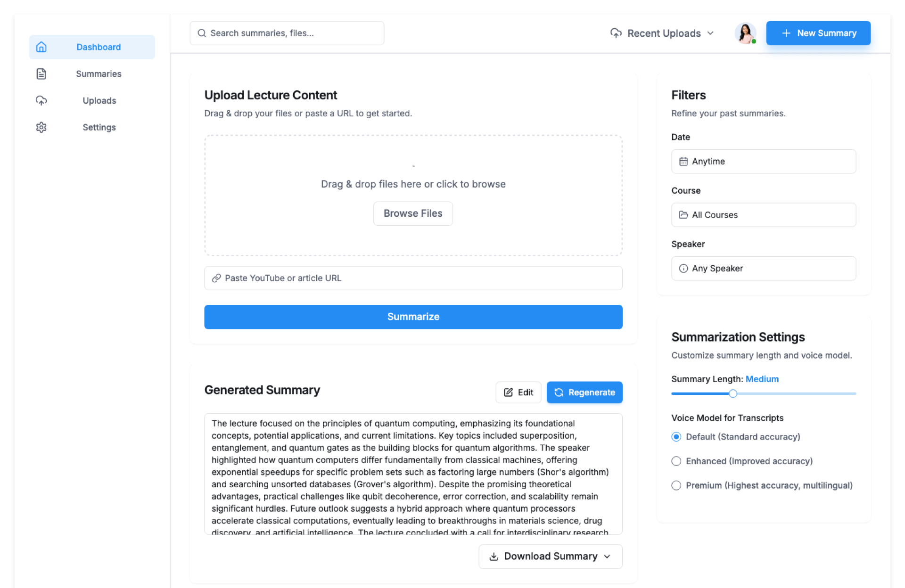The width and height of the screenshot is (905, 588).
Task: Select Enhanced improved accuracy voice model
Action: 676,461
